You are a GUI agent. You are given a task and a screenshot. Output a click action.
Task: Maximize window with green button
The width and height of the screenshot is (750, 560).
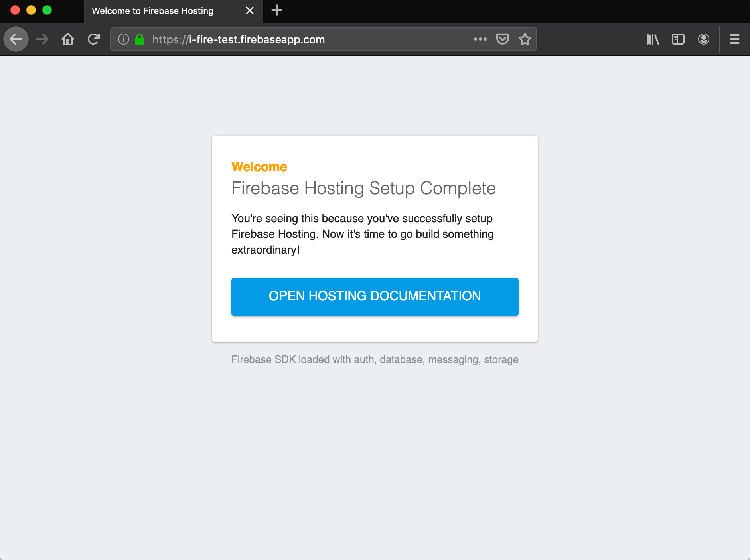(x=47, y=10)
